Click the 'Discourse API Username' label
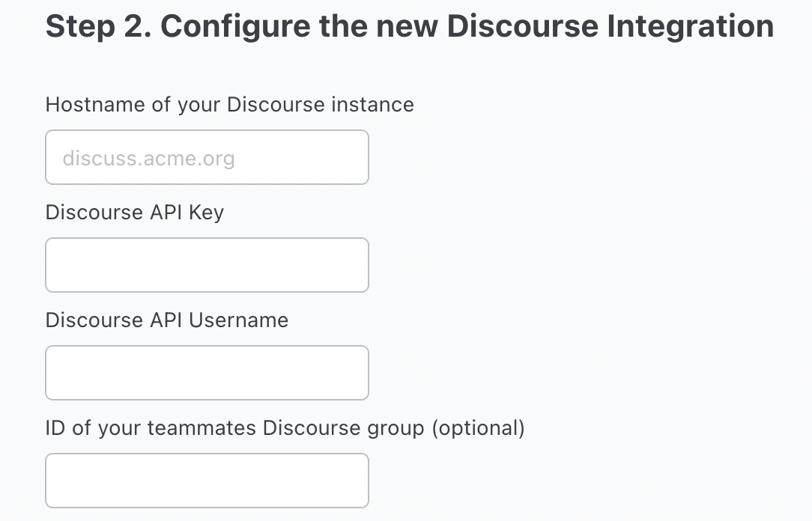This screenshot has width=812, height=521. pos(167,320)
